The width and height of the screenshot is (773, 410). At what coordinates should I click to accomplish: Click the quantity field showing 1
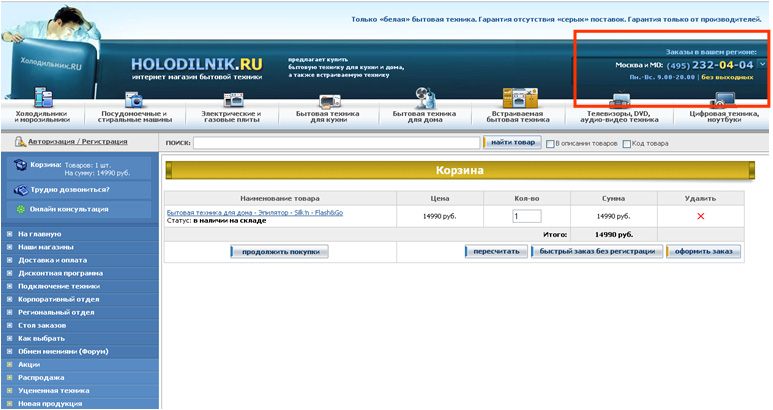[x=527, y=216]
